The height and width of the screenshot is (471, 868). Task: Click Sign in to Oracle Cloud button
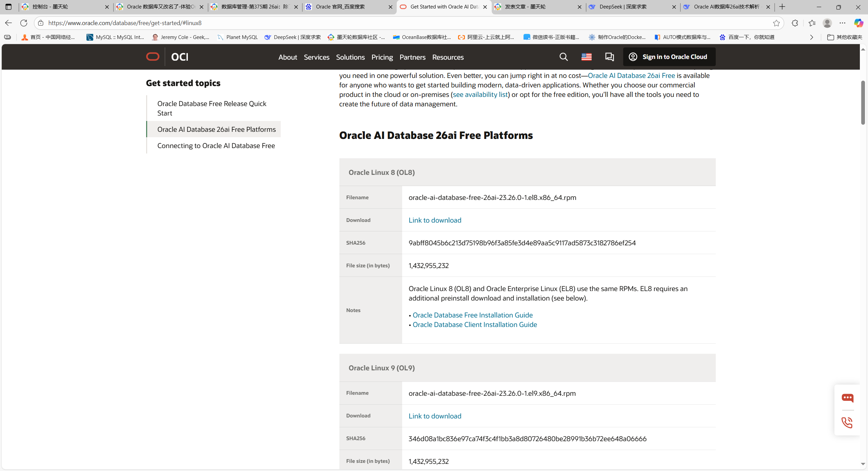(669, 57)
